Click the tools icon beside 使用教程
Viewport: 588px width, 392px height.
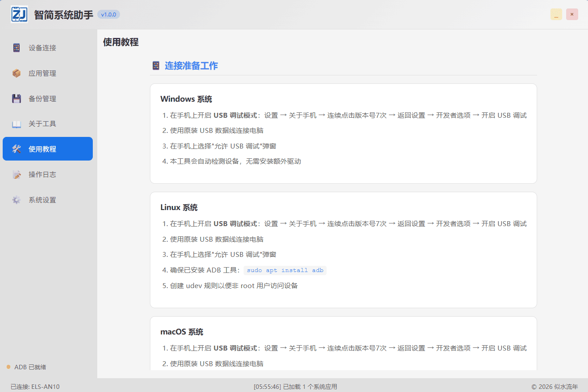[x=17, y=149]
